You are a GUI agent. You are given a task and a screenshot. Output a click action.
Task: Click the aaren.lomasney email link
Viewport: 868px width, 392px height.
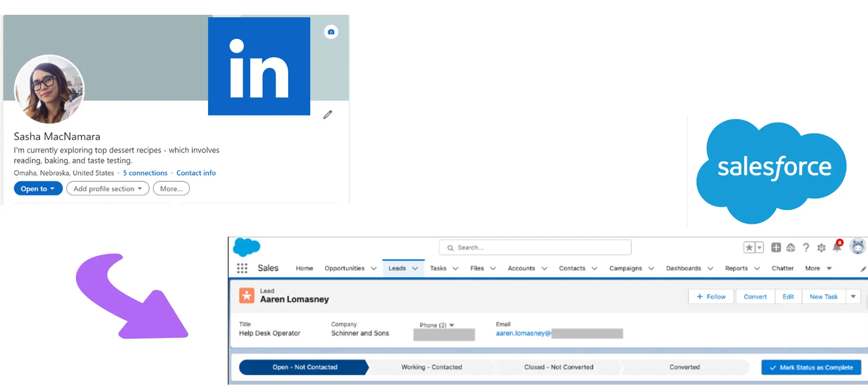coord(523,333)
